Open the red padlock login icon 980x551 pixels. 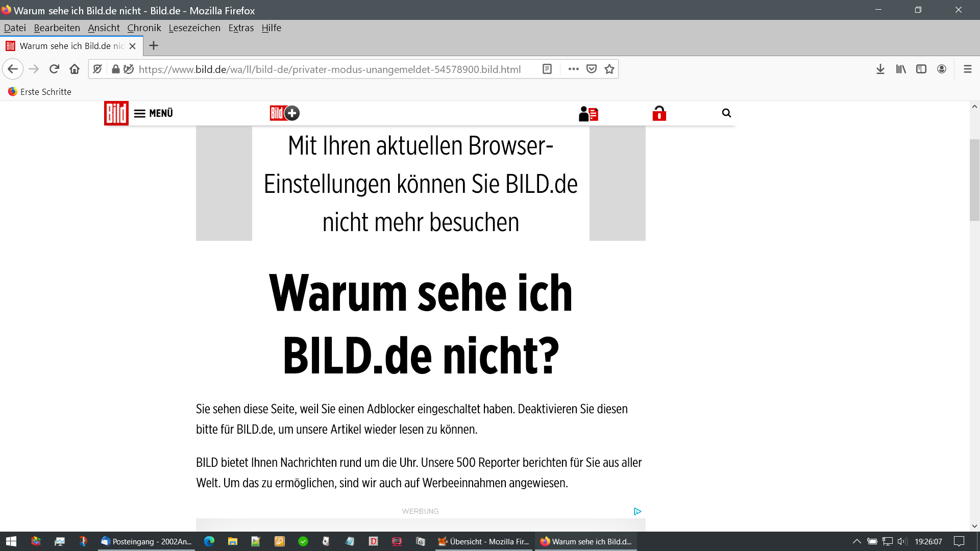[659, 113]
